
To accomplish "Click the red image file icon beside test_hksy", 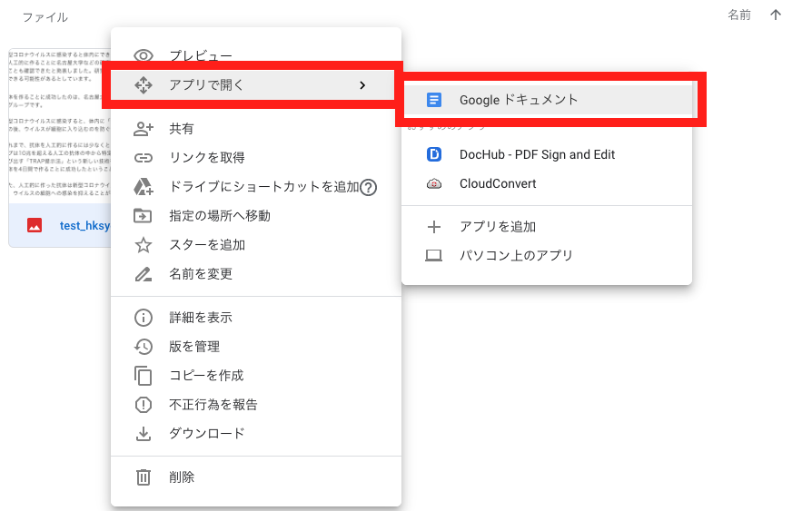I will click(35, 225).
